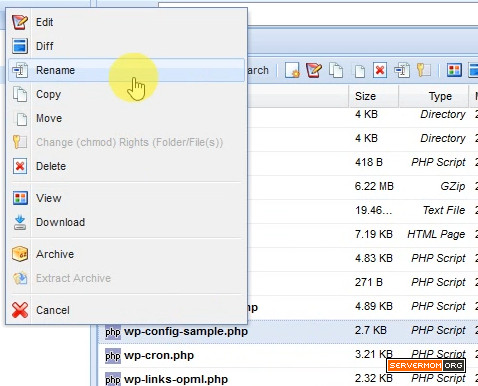Click the 6.22 MB size cell

[374, 186]
